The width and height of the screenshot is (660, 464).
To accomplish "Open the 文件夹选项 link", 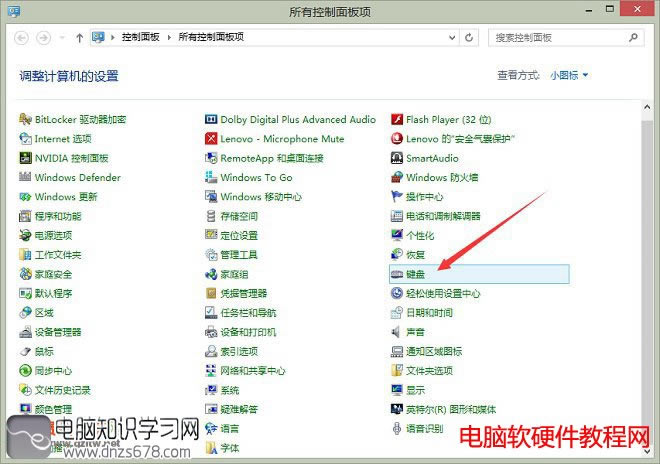I will click(429, 371).
